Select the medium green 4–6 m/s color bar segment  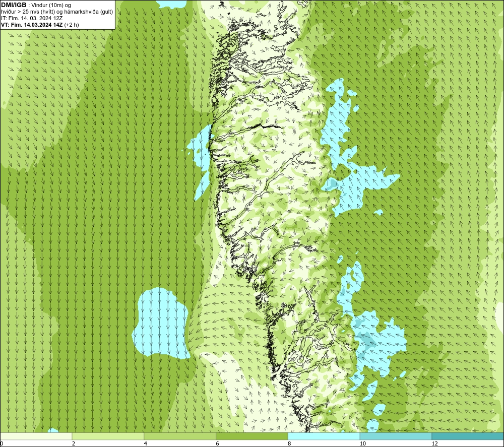point(180,436)
